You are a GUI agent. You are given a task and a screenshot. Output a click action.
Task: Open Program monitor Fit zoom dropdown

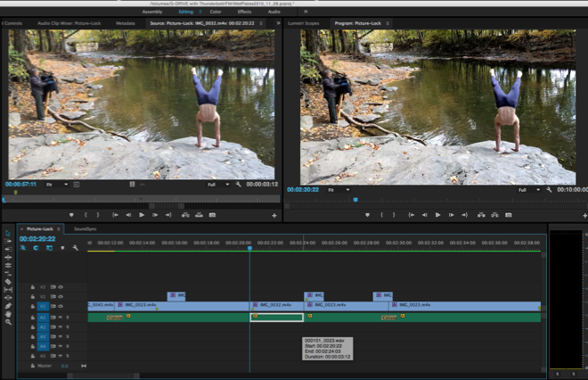coord(339,190)
